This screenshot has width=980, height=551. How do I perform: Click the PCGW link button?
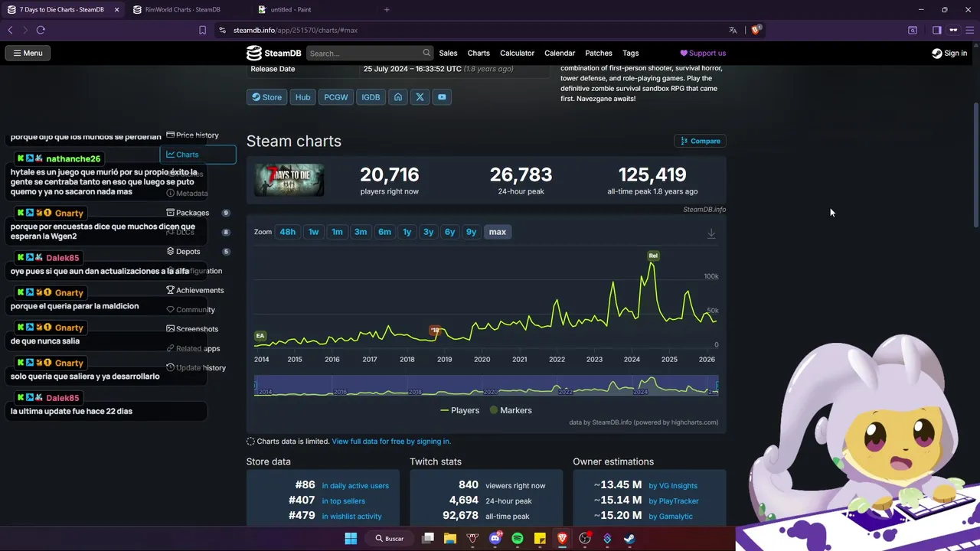(335, 97)
